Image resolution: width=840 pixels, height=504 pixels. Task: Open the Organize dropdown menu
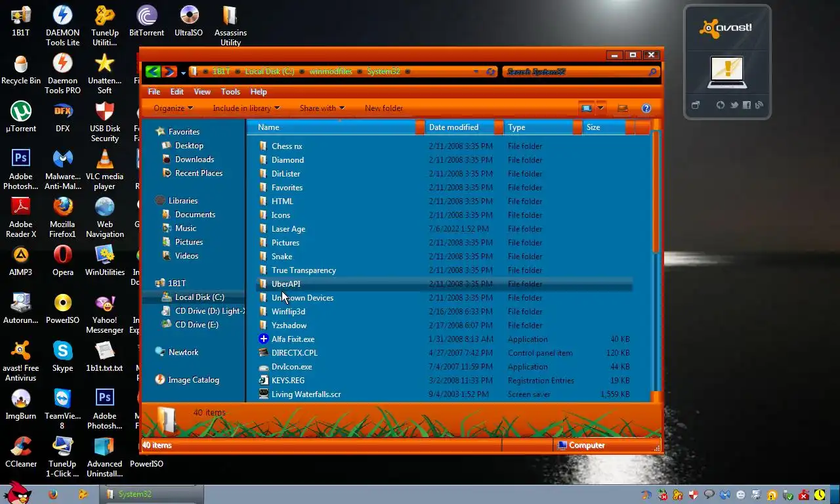pos(173,108)
